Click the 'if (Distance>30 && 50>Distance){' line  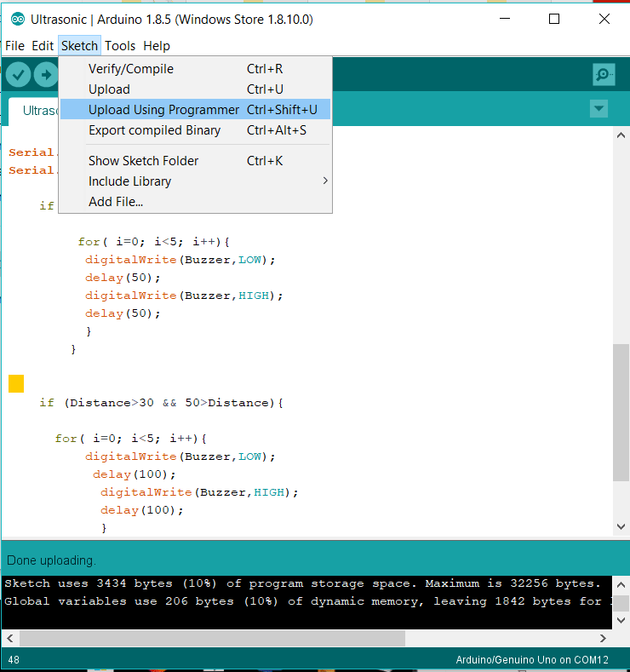(x=161, y=403)
